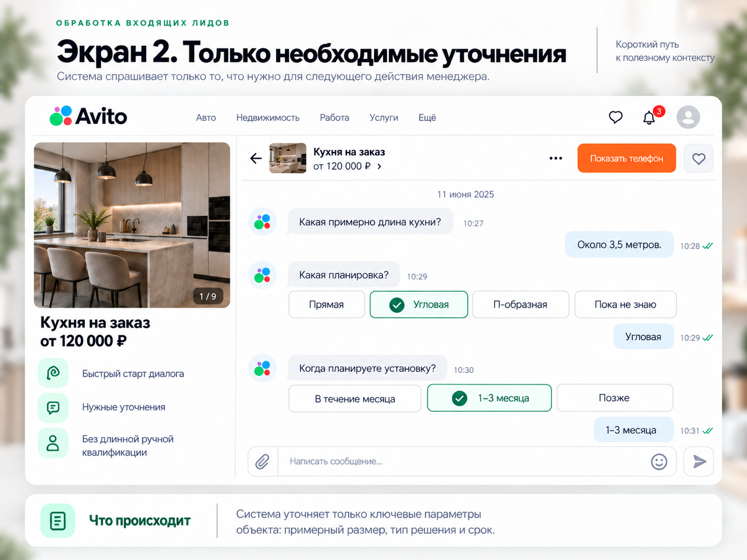Image resolution: width=747 pixels, height=560 pixels.
Task: Open the Работа navigation item
Action: tap(334, 118)
